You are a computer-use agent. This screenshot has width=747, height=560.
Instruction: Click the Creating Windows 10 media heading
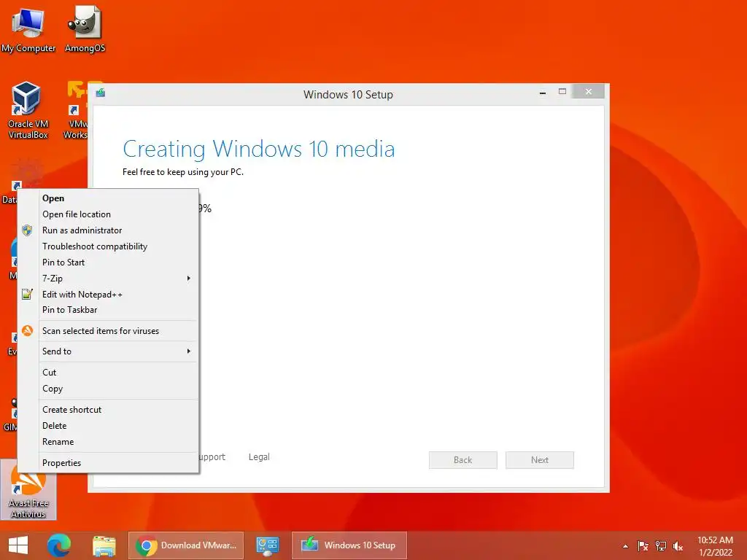(259, 149)
